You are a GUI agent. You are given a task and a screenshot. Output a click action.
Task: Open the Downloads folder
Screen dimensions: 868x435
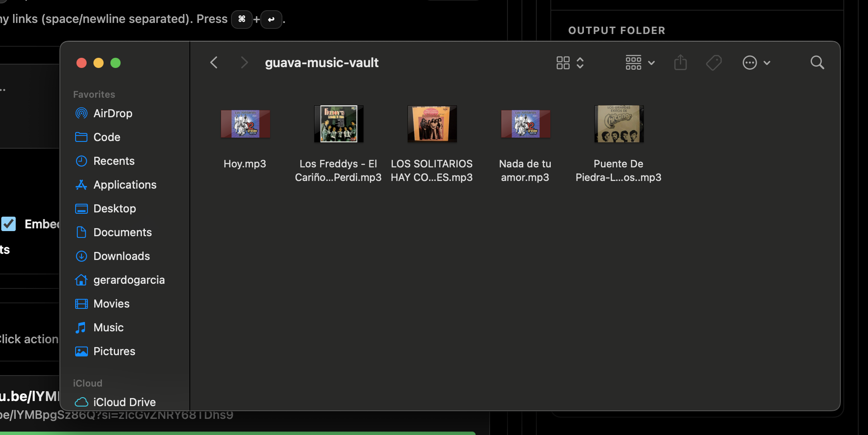(121, 256)
